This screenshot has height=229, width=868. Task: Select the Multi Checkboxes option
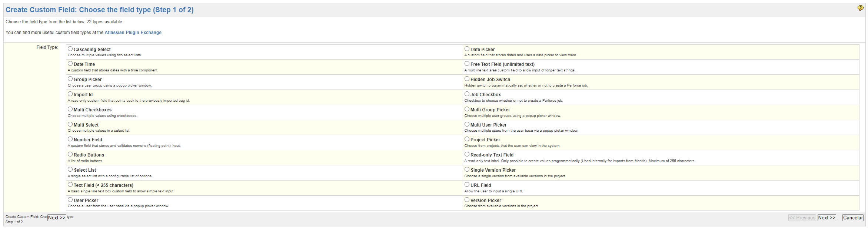tap(70, 109)
